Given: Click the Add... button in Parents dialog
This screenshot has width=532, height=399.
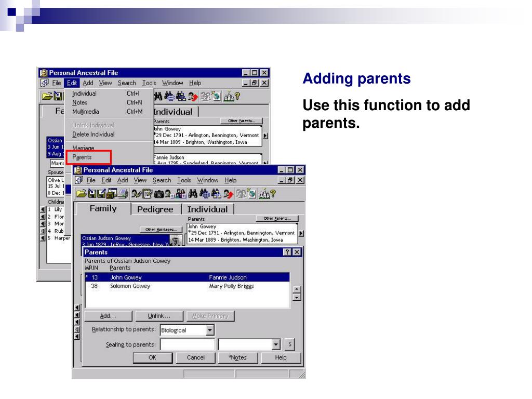Looking at the screenshot, I should (108, 316).
